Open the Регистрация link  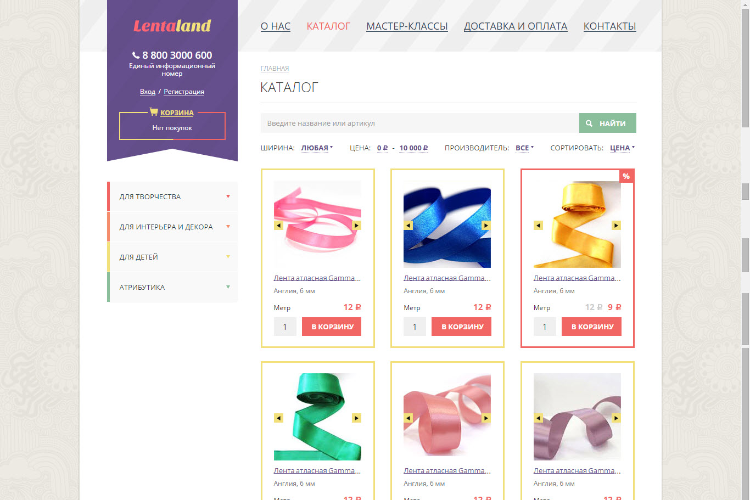click(184, 91)
